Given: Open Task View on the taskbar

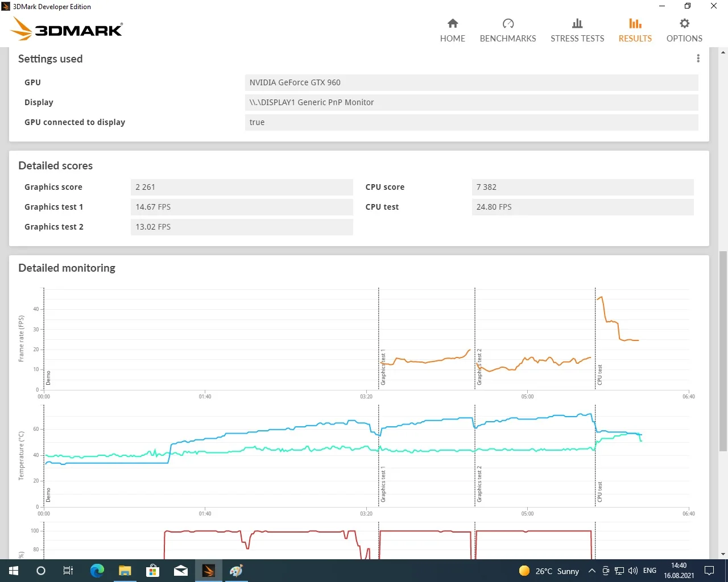Looking at the screenshot, I should point(68,571).
